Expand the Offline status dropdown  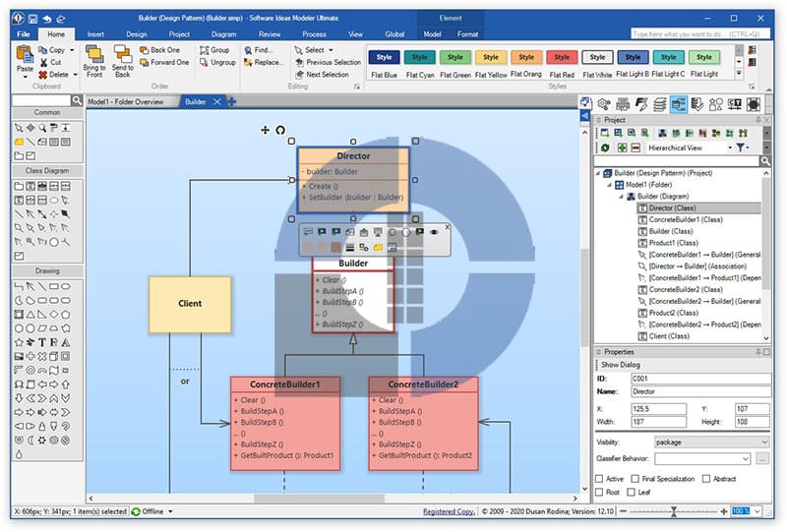(170, 511)
